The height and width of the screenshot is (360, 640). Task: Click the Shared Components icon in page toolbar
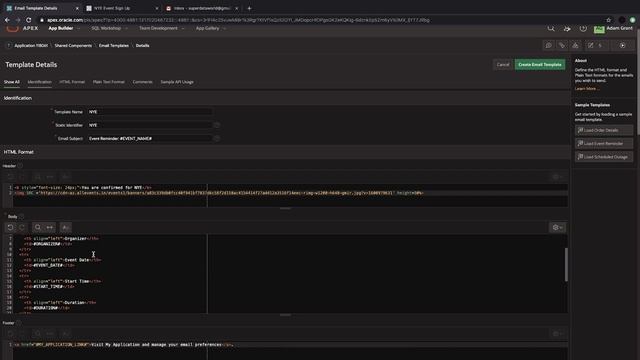[x=562, y=45]
